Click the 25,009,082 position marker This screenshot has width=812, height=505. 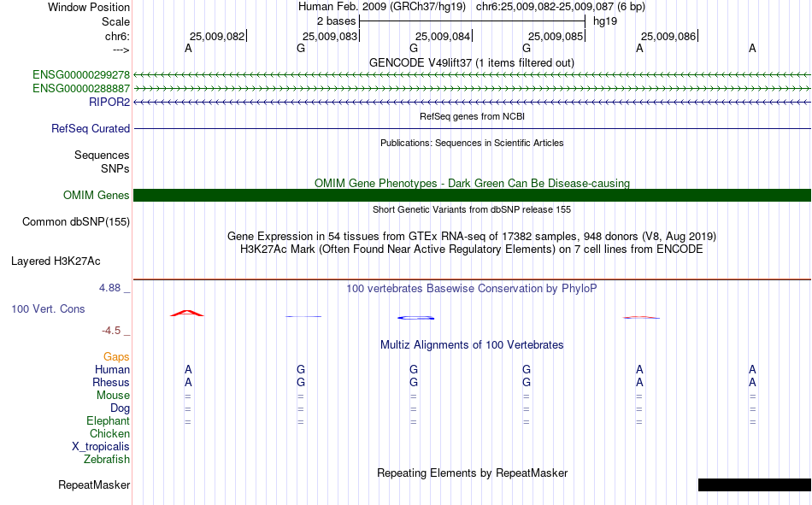(x=217, y=36)
